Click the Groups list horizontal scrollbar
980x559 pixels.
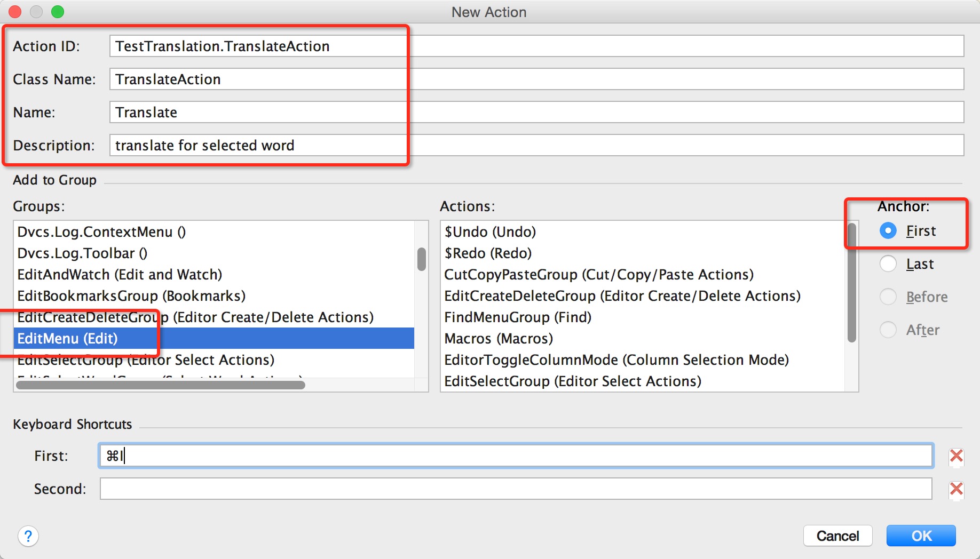coord(160,385)
